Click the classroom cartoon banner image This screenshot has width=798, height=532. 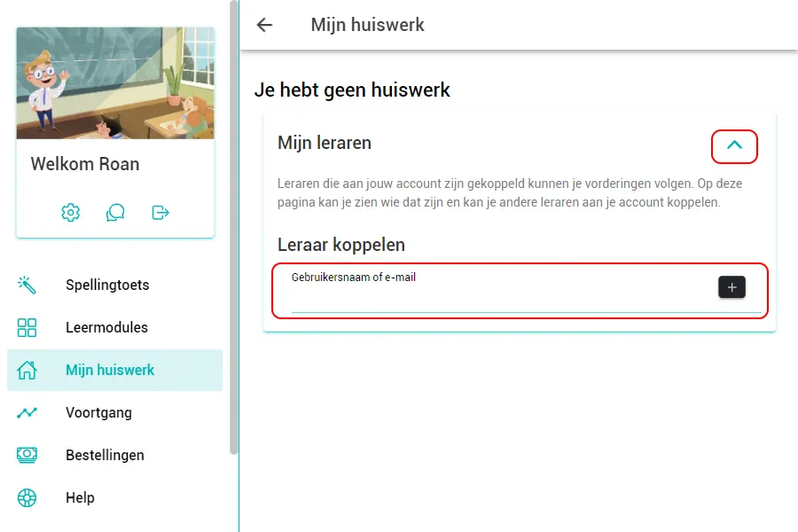(115, 83)
